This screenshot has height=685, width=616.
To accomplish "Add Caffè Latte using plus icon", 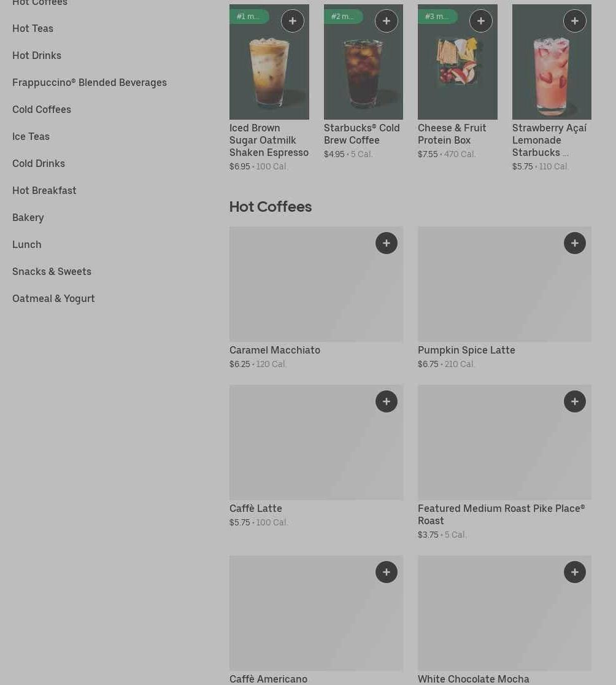I will click(387, 401).
